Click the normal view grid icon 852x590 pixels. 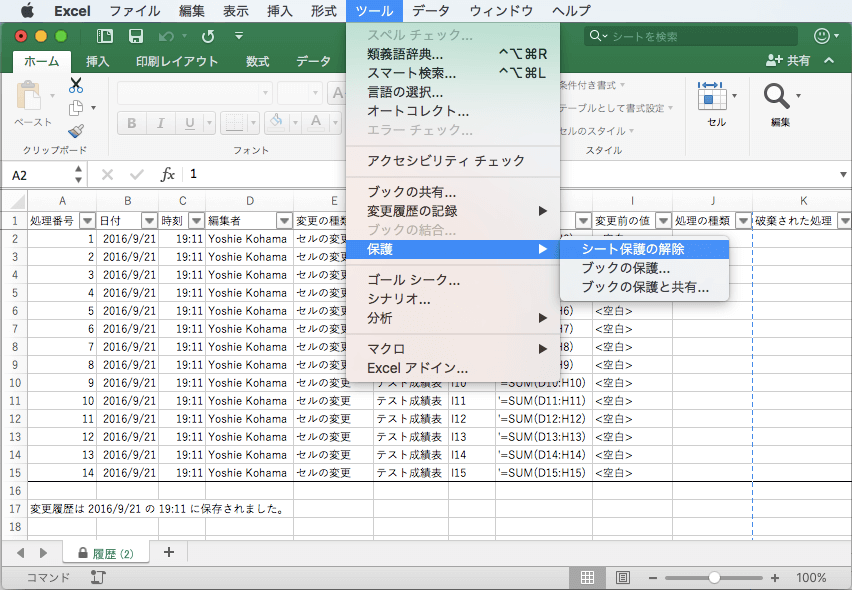coord(587,578)
